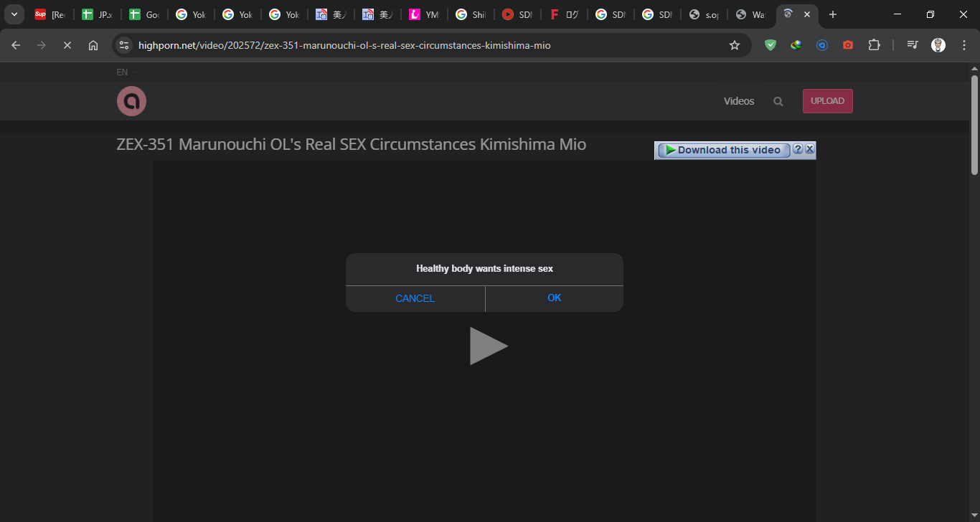The image size is (980, 522).
Task: Switch to the YM browser tab
Action: (424, 14)
